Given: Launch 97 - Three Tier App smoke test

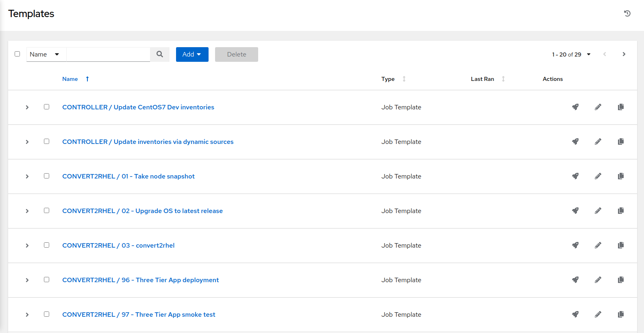Looking at the screenshot, I should [575, 314].
